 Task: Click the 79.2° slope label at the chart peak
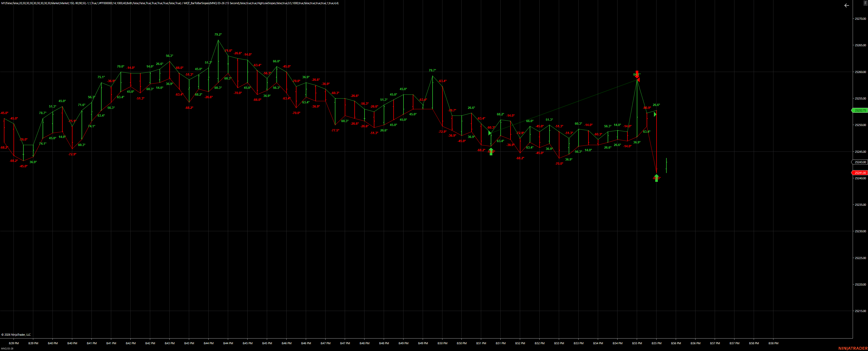point(218,34)
